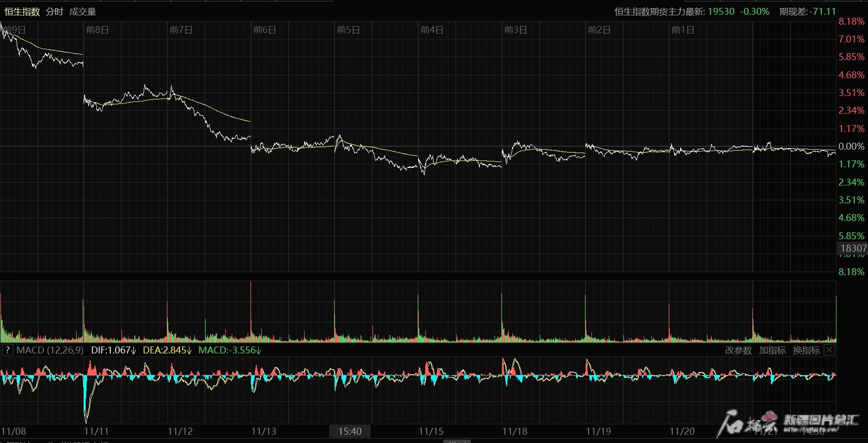Open the MACD help question-mark icon

point(7,350)
